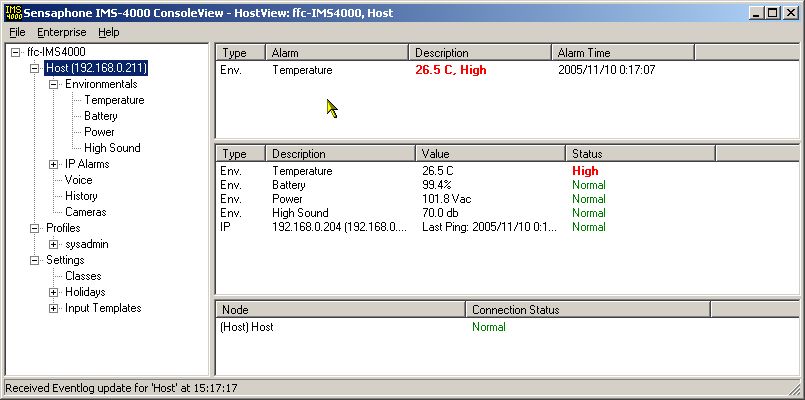Select Temperature under Environmentals
This screenshot has height=400, width=805.
[114, 100]
